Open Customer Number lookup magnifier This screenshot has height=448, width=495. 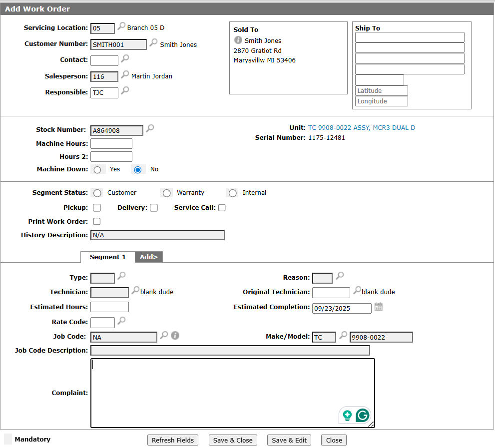[154, 43]
